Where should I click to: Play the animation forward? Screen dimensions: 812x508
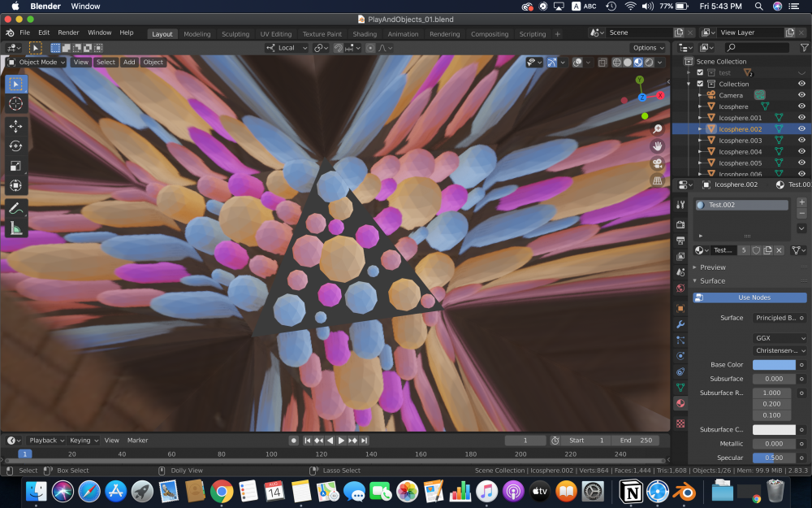[341, 441]
